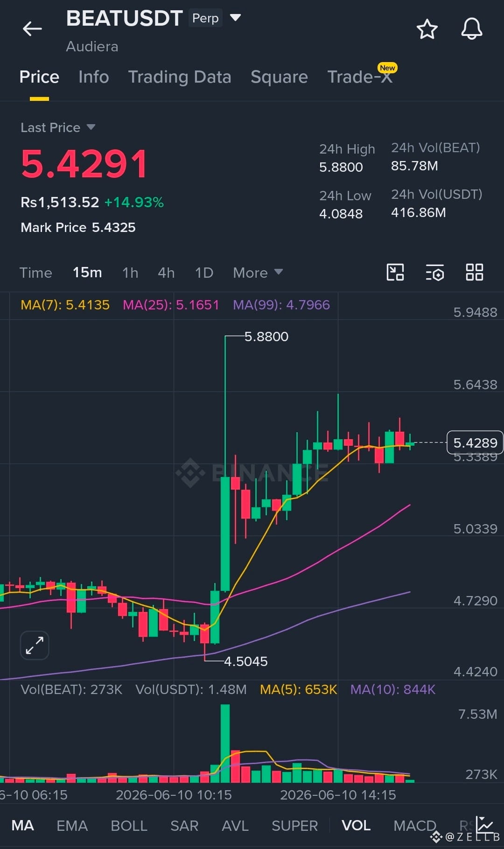Tap the MA(7): 5.4135 label
Image resolution: width=504 pixels, height=849 pixels.
(x=65, y=305)
